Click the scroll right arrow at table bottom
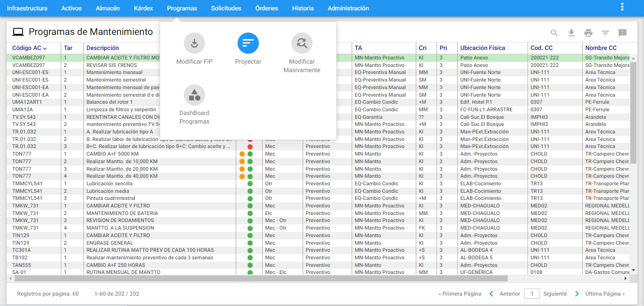Screen dimensions: 644x306 [626, 279]
